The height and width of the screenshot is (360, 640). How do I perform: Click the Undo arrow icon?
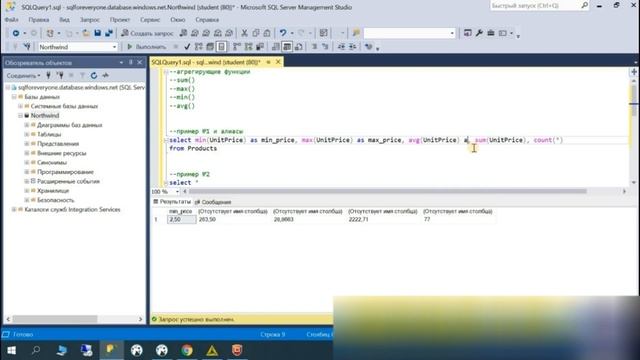pyautogui.click(x=283, y=33)
